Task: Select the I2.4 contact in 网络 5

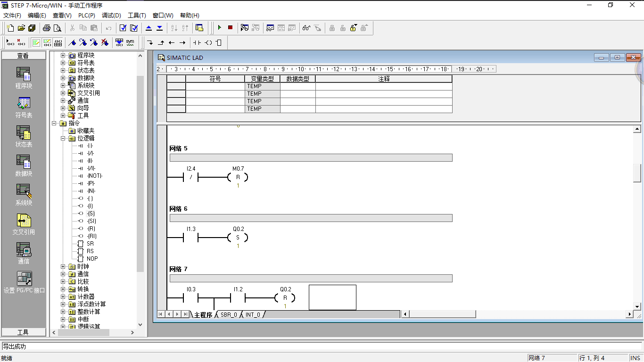Action: [191, 178]
